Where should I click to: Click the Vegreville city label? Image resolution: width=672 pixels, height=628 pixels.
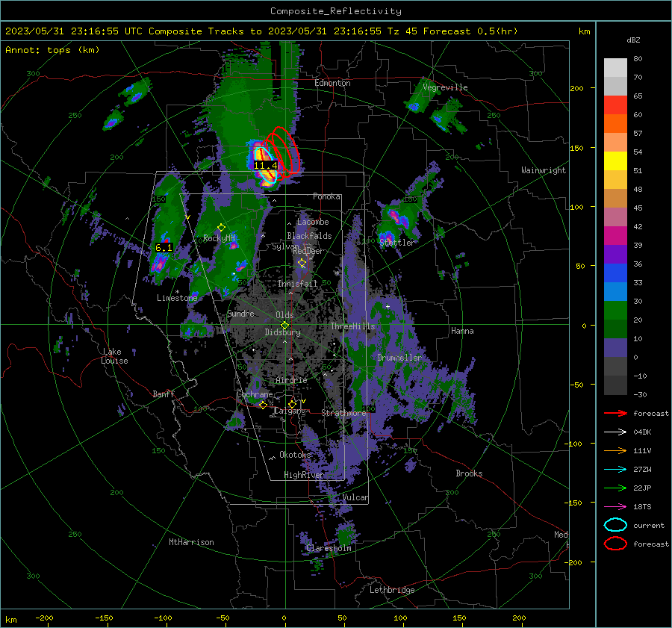pos(445,87)
